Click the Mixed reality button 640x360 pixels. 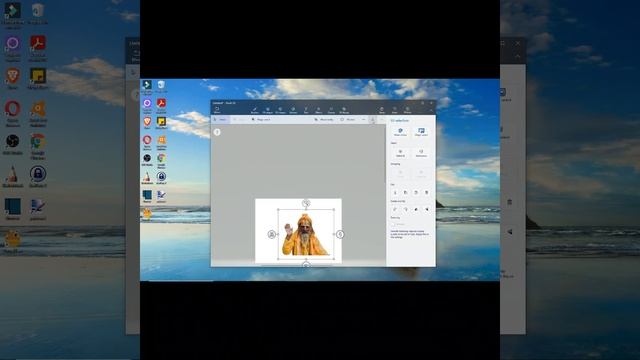[324, 120]
